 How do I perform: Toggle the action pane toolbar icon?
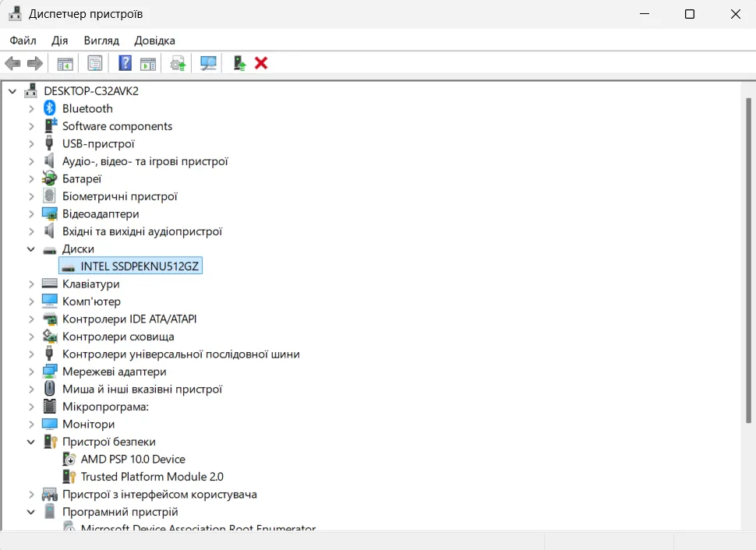coord(148,63)
